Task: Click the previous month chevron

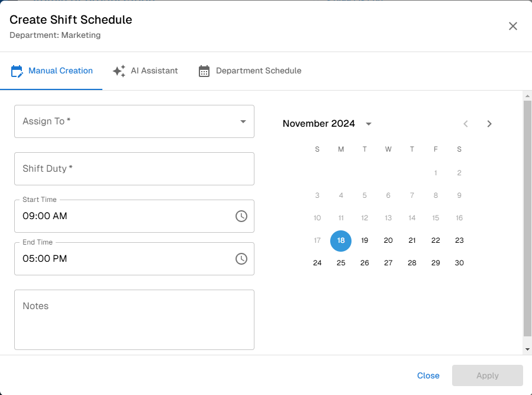Action: [x=466, y=124]
